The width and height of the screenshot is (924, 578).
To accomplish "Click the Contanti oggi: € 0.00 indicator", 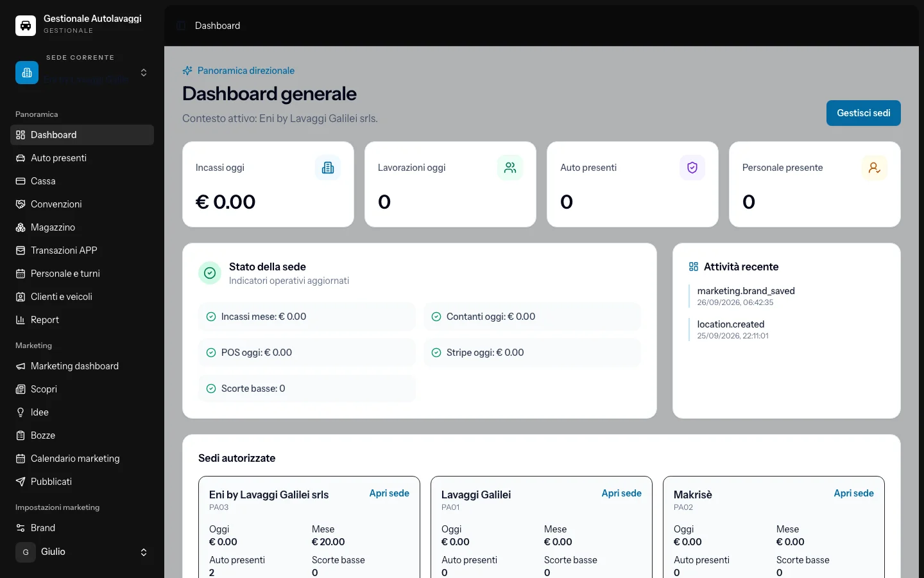I will tap(532, 317).
